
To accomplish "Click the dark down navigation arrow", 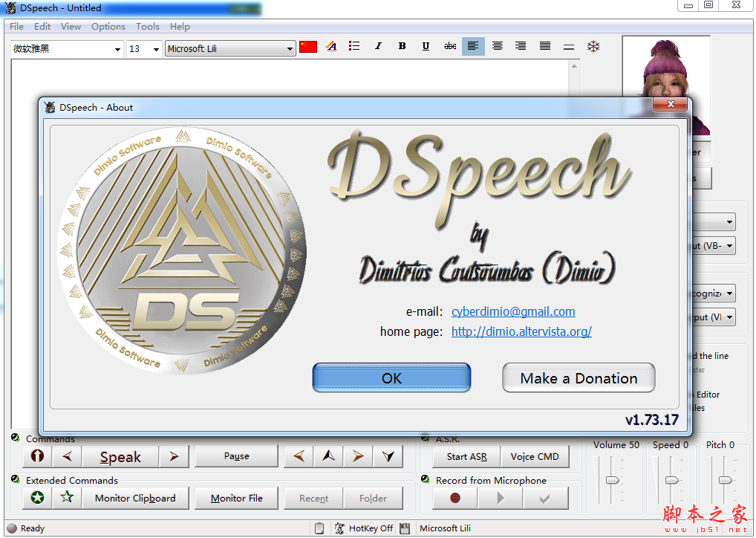I will click(x=388, y=456).
